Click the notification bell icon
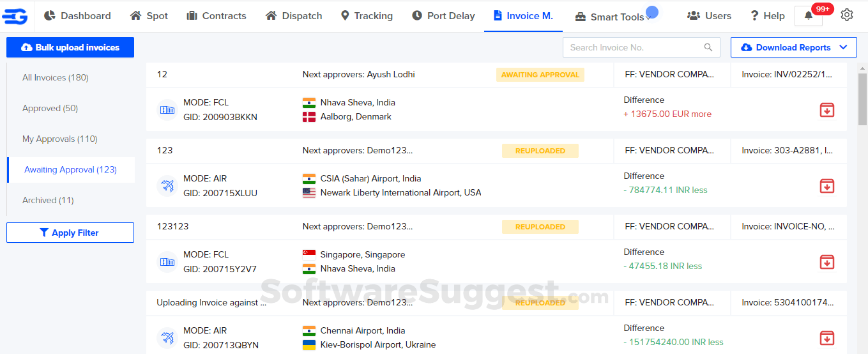868x354 pixels. click(808, 16)
